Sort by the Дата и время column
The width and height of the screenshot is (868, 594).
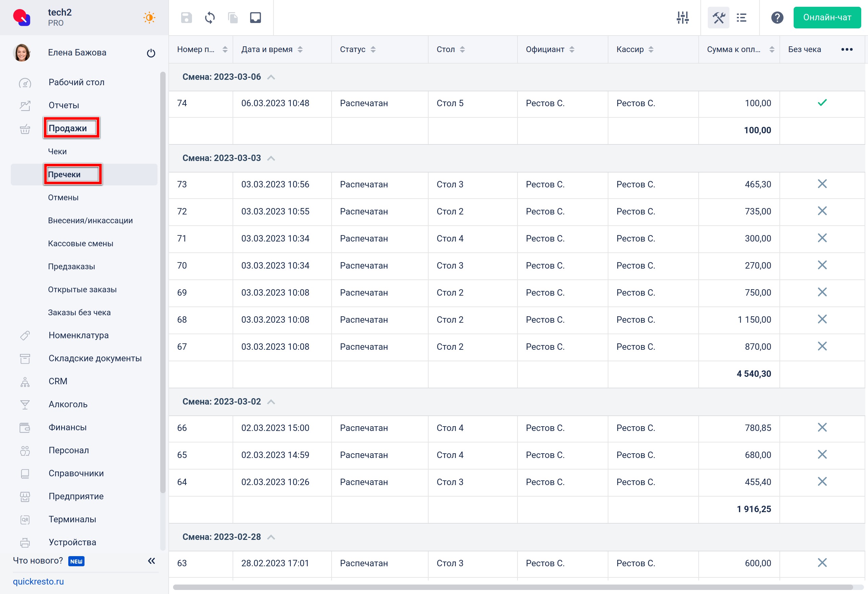pos(300,49)
